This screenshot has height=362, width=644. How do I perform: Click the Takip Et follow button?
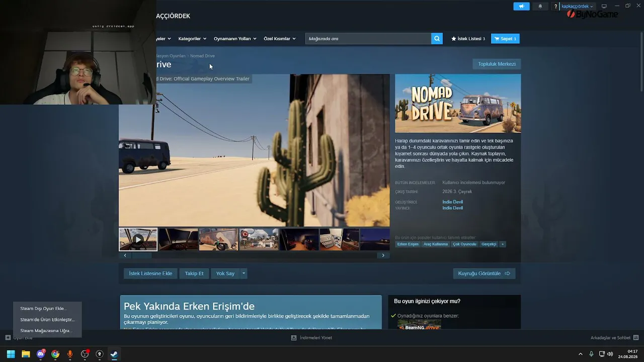[194, 274]
